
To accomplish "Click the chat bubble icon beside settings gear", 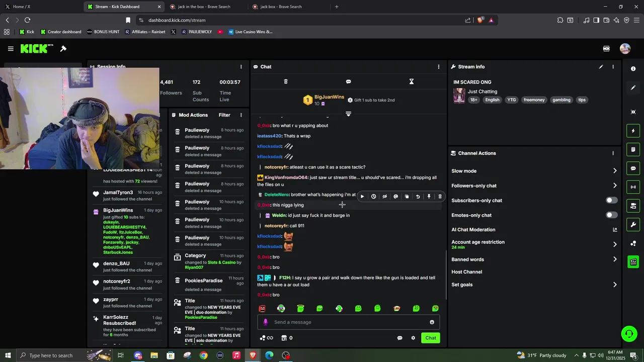I will coord(399,338).
